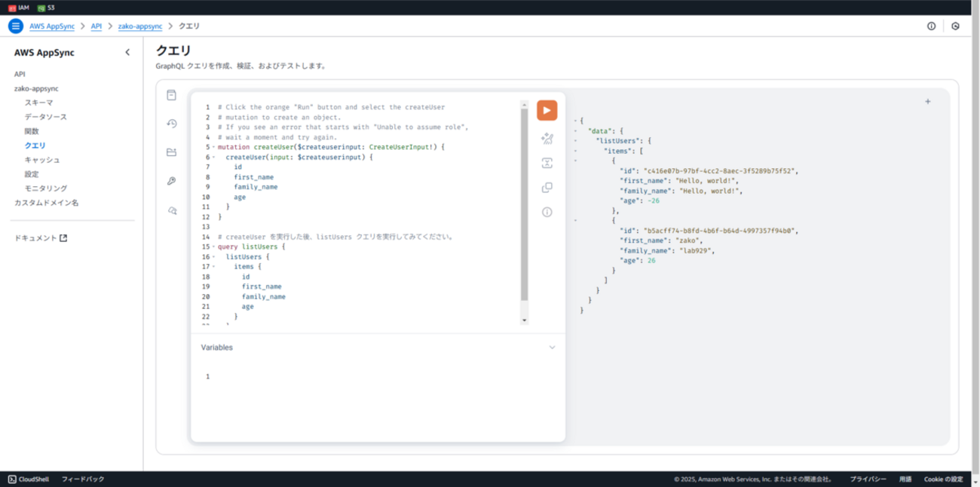Run the query with the orange play button
The width and height of the screenshot is (980, 487).
pyautogui.click(x=547, y=110)
